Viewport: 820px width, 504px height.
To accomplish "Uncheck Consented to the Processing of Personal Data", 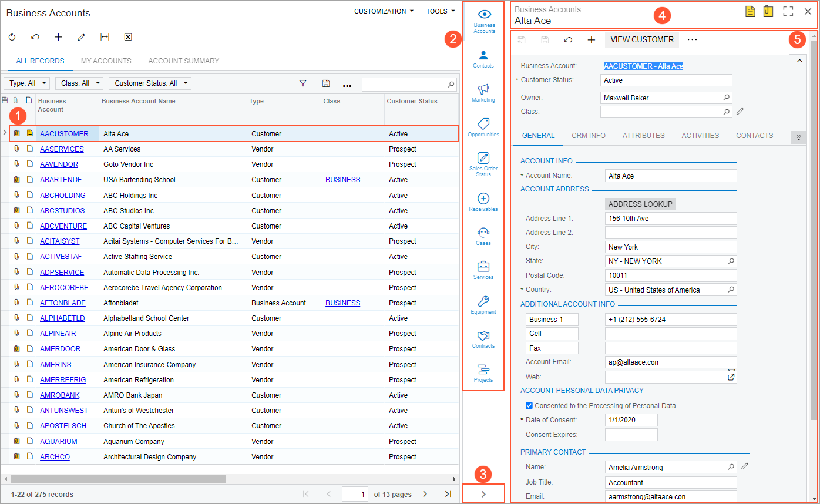I will click(x=529, y=405).
